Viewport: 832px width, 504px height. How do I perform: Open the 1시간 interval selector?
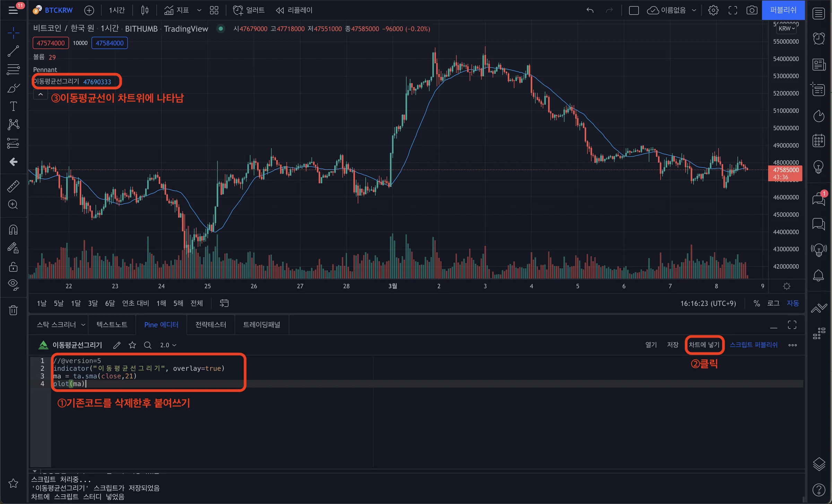(x=117, y=10)
